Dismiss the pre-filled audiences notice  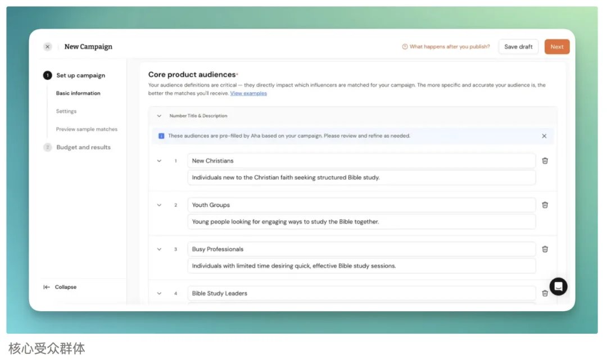544,136
